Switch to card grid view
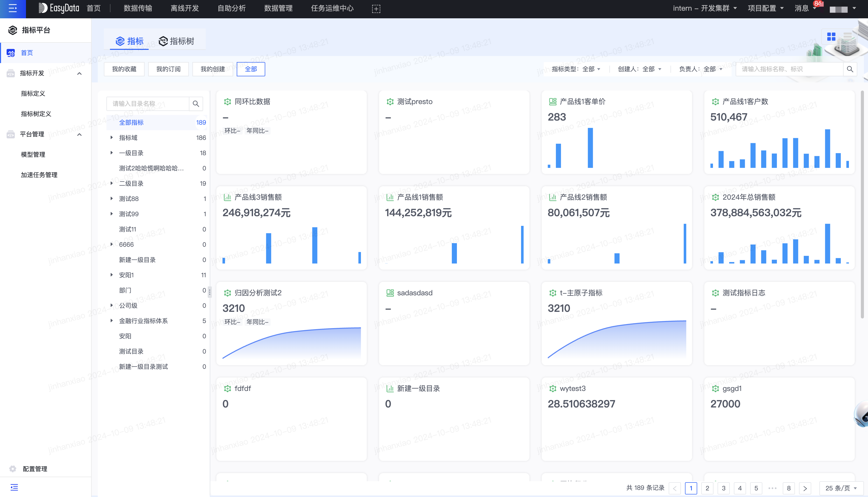Image resolution: width=868 pixels, height=497 pixels. coord(831,36)
